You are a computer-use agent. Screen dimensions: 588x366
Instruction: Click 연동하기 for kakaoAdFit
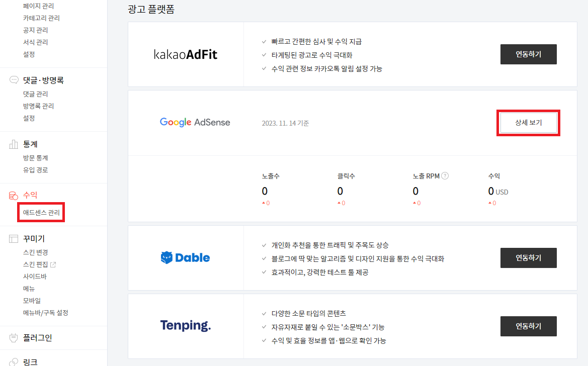point(528,54)
